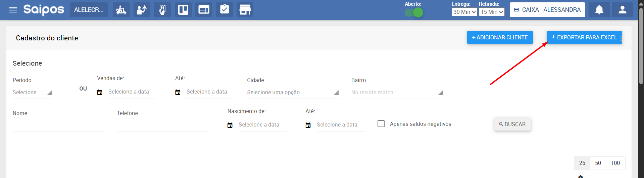Open the notifications bell

coord(599,10)
